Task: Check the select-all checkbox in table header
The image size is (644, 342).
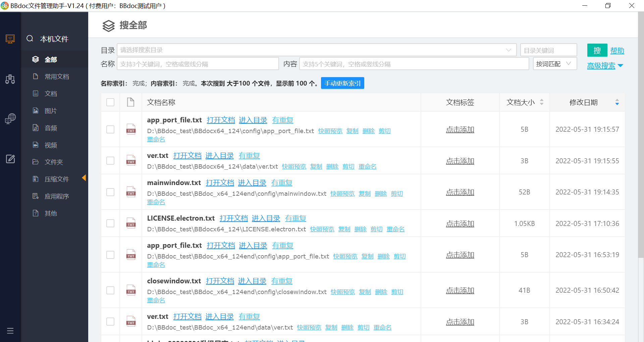Action: click(x=110, y=102)
